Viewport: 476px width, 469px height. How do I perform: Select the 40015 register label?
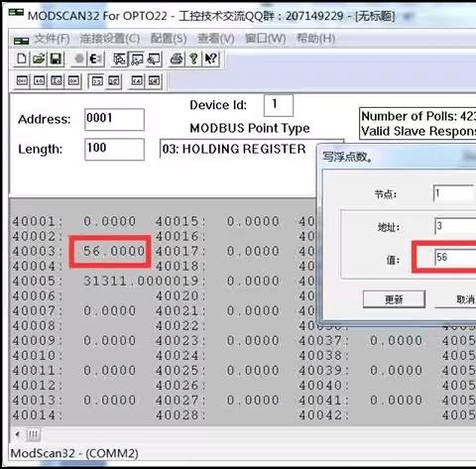(180, 221)
